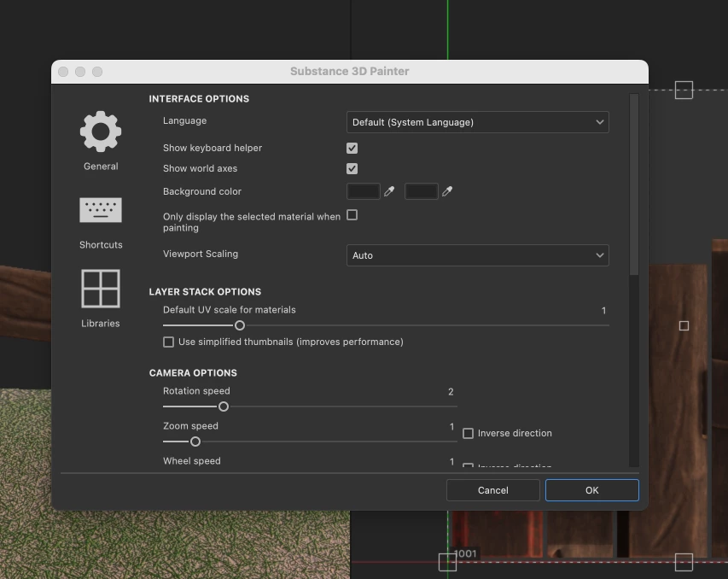
Task: Enable only display selected material when painting
Action: (352, 215)
